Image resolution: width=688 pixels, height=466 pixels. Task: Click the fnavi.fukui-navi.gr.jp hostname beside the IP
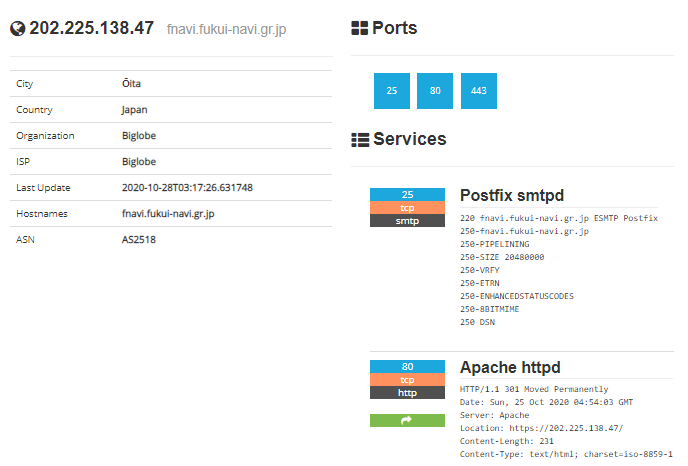click(x=226, y=29)
